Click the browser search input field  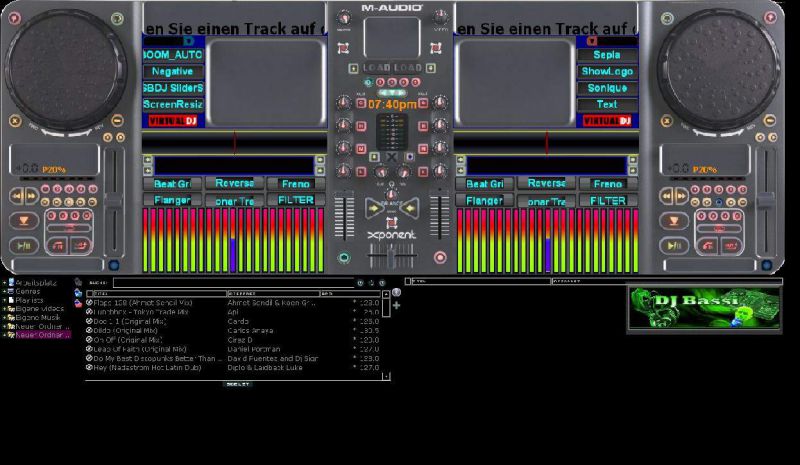coord(234,282)
